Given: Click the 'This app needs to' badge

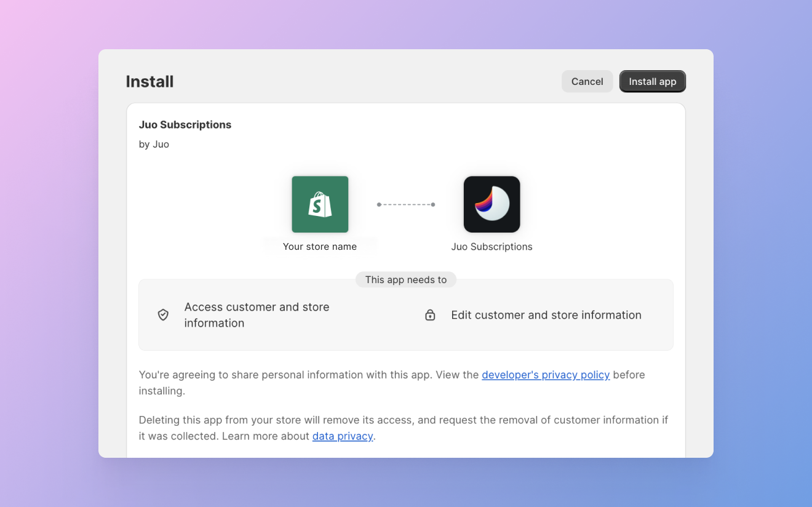Looking at the screenshot, I should click(406, 280).
